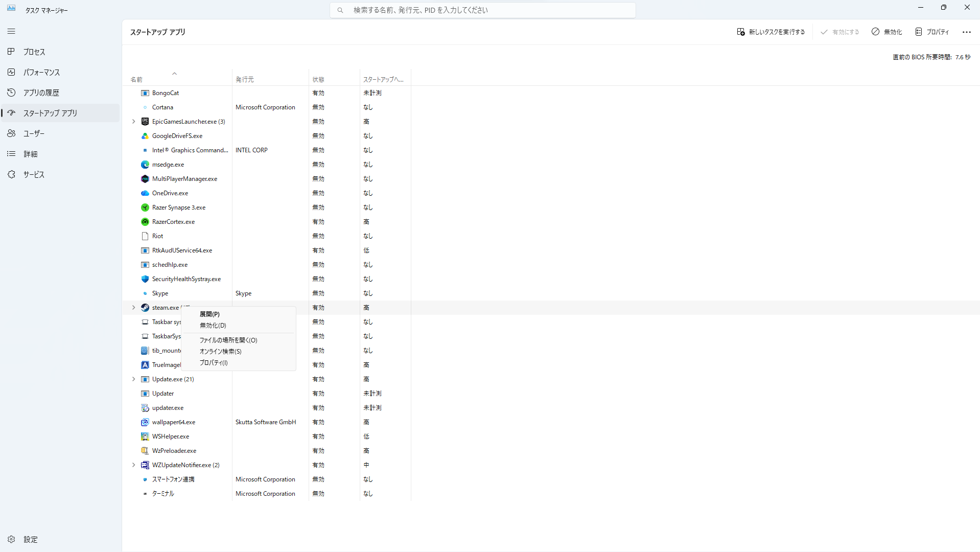The width and height of the screenshot is (980, 552).
Task: Click the EpicGamesLauncher icon
Action: tap(145, 122)
